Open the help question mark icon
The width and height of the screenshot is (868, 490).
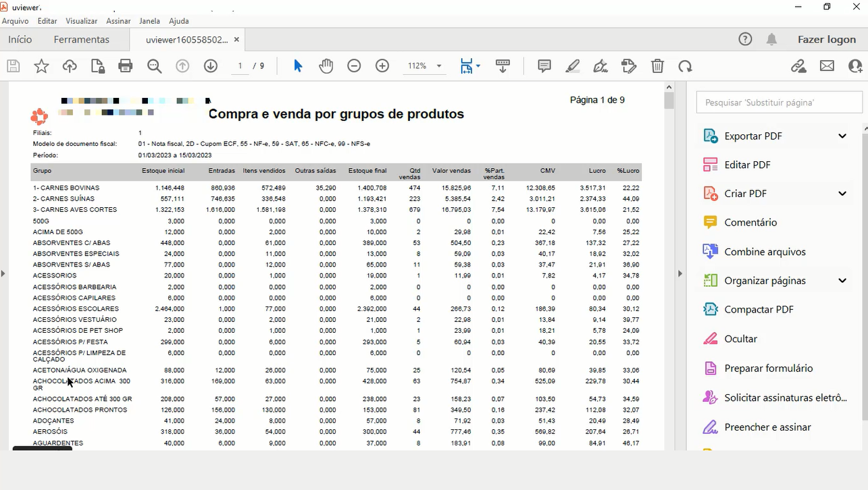coord(745,39)
